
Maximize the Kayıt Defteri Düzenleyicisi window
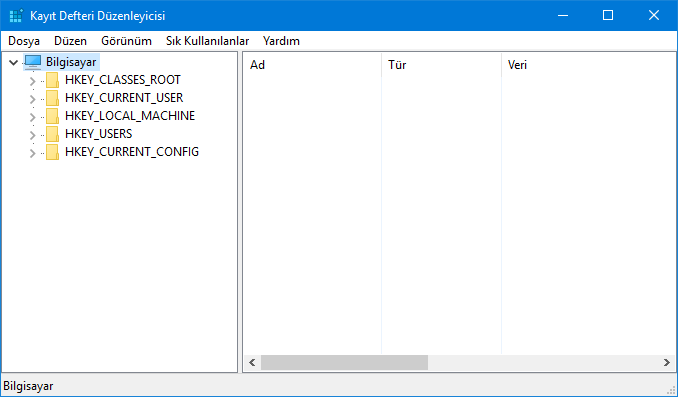click(x=608, y=16)
